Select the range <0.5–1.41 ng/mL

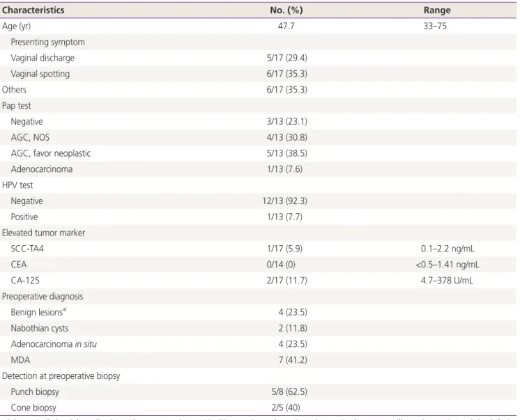(x=448, y=265)
